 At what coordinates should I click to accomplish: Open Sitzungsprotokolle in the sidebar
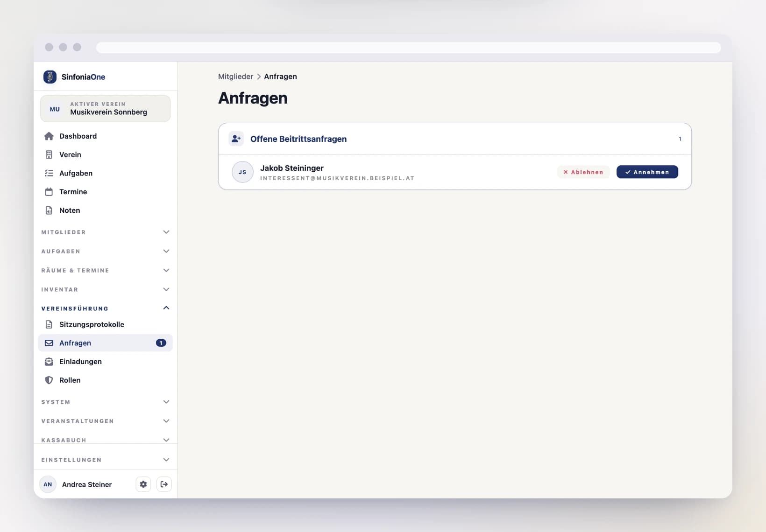(x=106, y=324)
